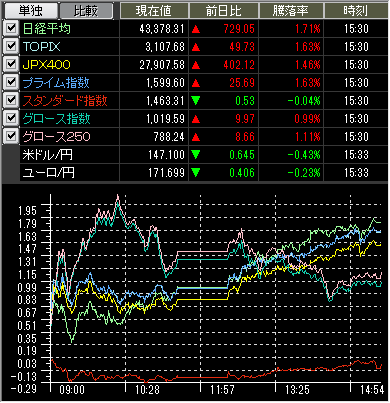Uncheck the 日経平均 checkbox

click(11, 28)
